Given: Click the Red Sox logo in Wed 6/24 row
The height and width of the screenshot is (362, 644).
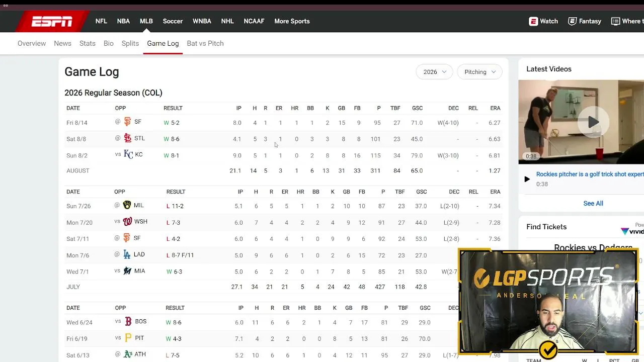Looking at the screenshot, I should coord(128,321).
